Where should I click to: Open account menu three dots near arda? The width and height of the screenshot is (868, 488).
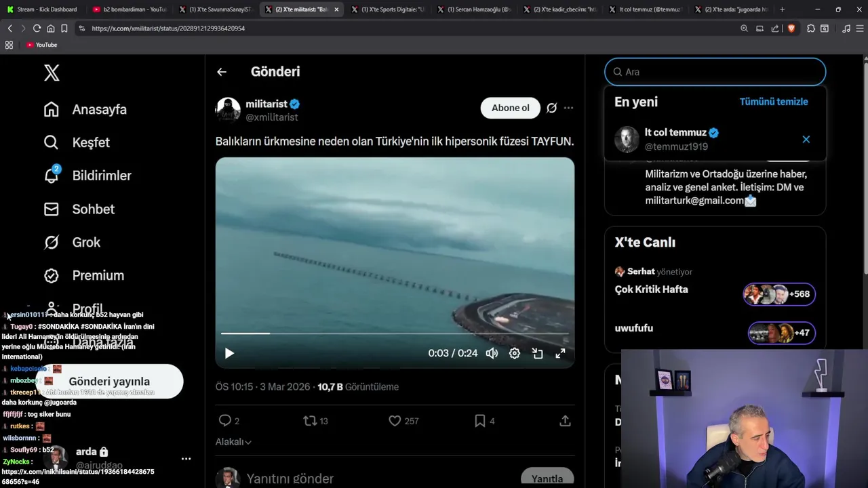click(186, 459)
